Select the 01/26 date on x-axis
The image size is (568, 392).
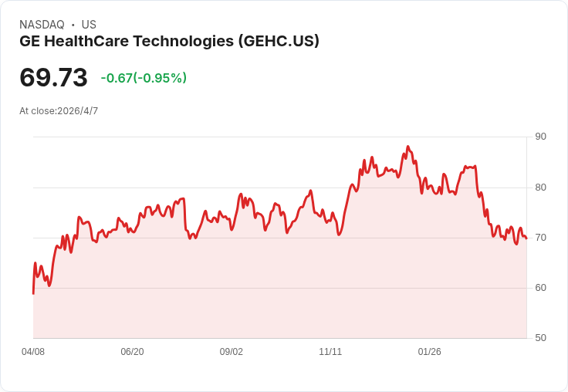tap(430, 352)
